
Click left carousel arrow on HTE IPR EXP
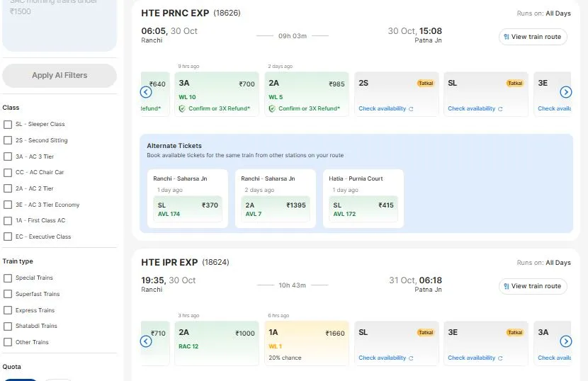click(146, 341)
